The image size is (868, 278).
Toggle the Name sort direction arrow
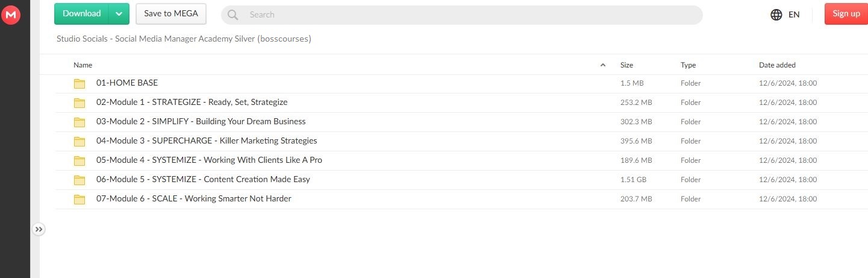click(x=603, y=65)
